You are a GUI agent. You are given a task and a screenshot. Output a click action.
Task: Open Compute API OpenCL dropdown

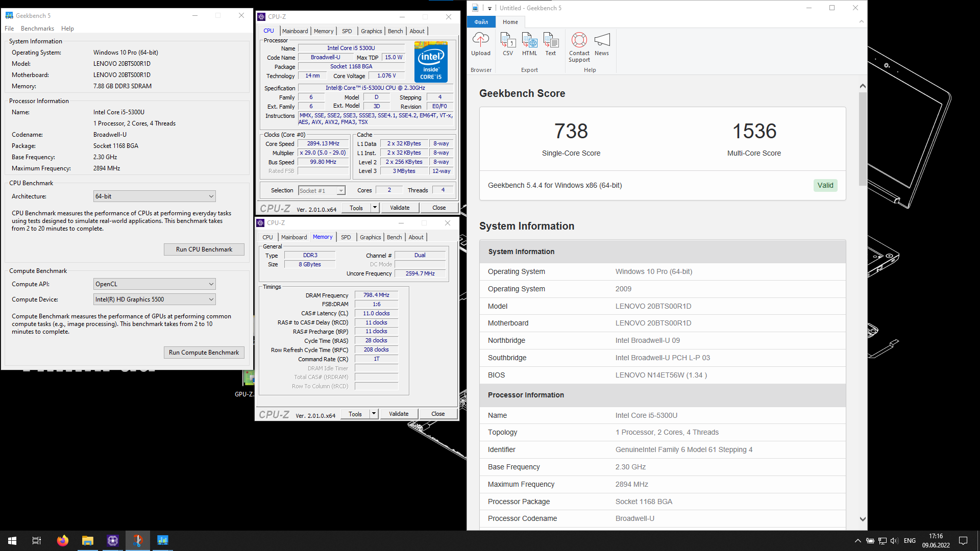pyautogui.click(x=155, y=284)
